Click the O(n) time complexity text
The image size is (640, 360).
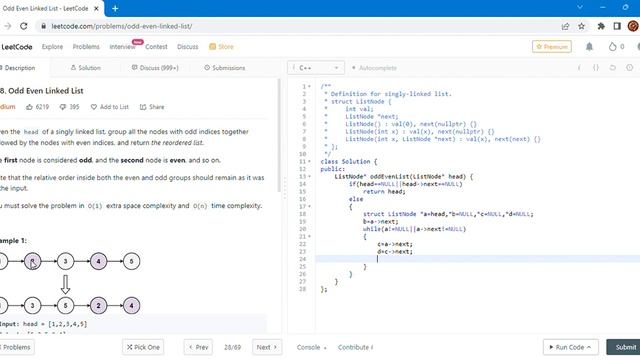200,206
